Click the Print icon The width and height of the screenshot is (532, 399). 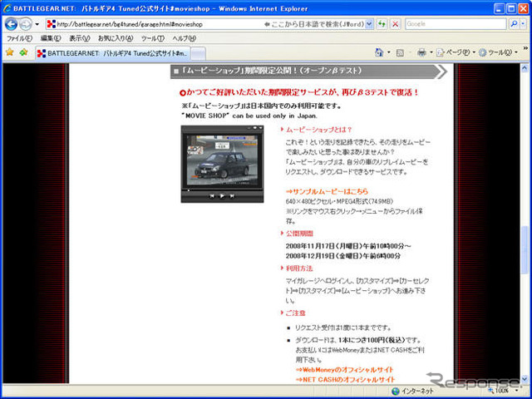pos(421,52)
